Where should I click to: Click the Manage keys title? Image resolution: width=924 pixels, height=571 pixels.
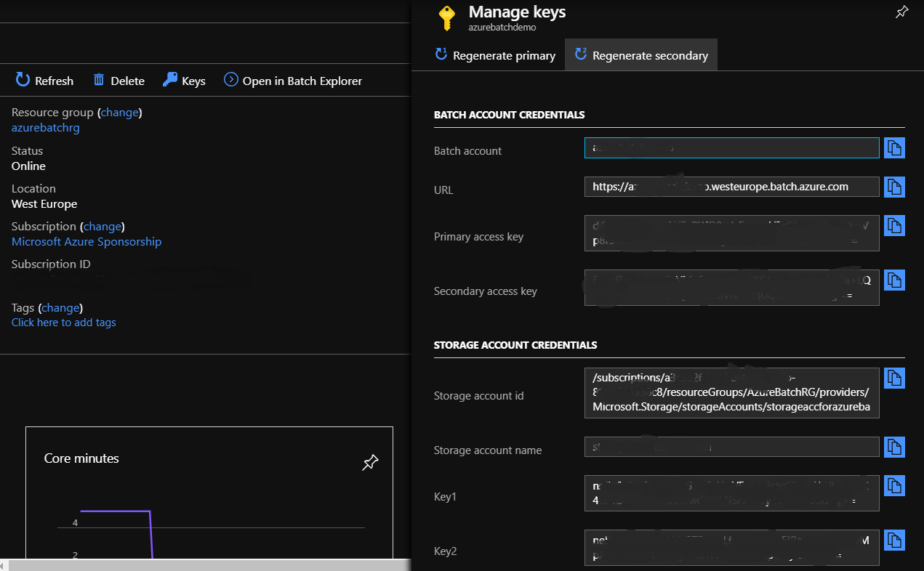point(517,12)
